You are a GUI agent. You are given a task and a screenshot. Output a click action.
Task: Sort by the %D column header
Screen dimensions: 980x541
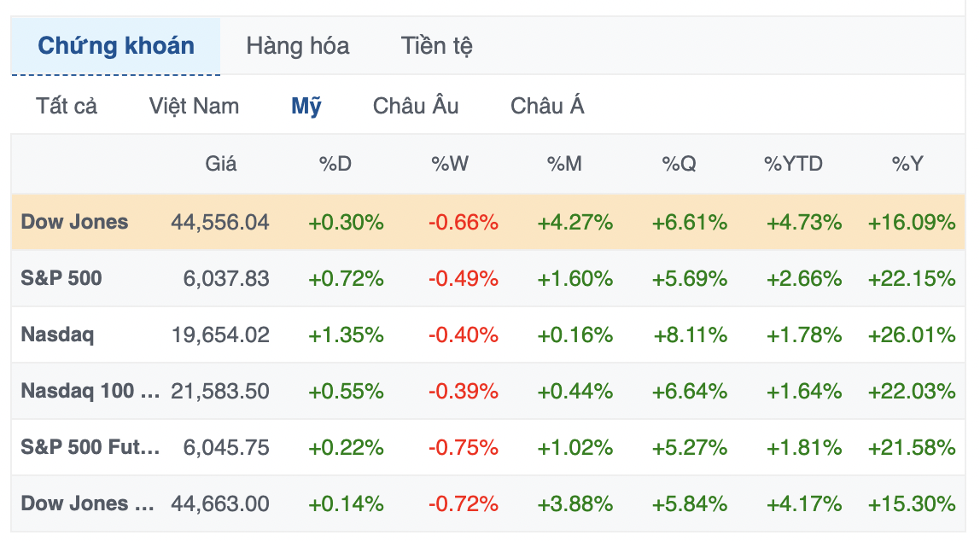tap(335, 164)
